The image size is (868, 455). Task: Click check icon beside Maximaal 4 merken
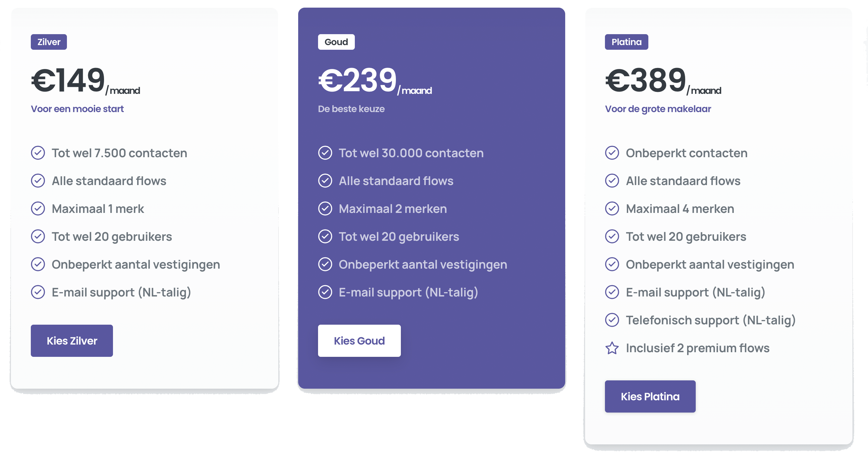click(612, 209)
